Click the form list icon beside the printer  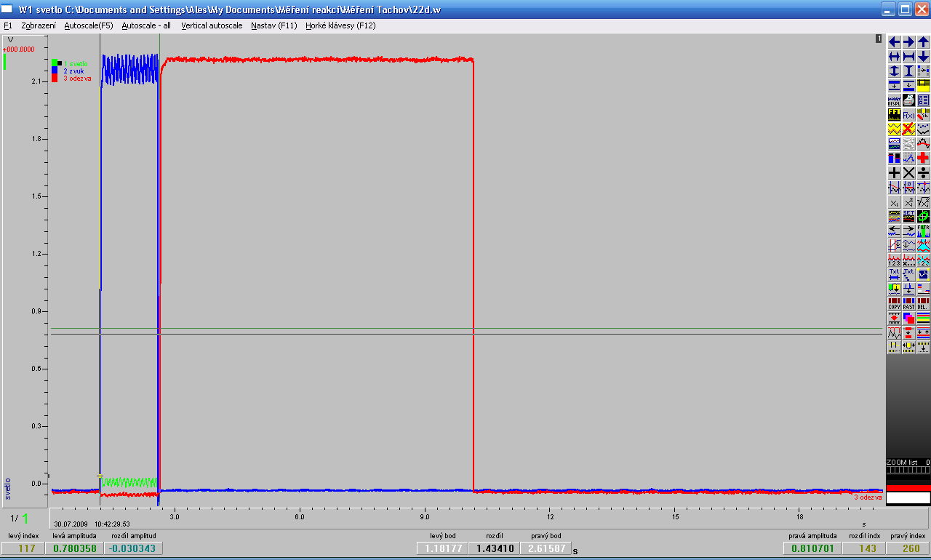coord(923,100)
